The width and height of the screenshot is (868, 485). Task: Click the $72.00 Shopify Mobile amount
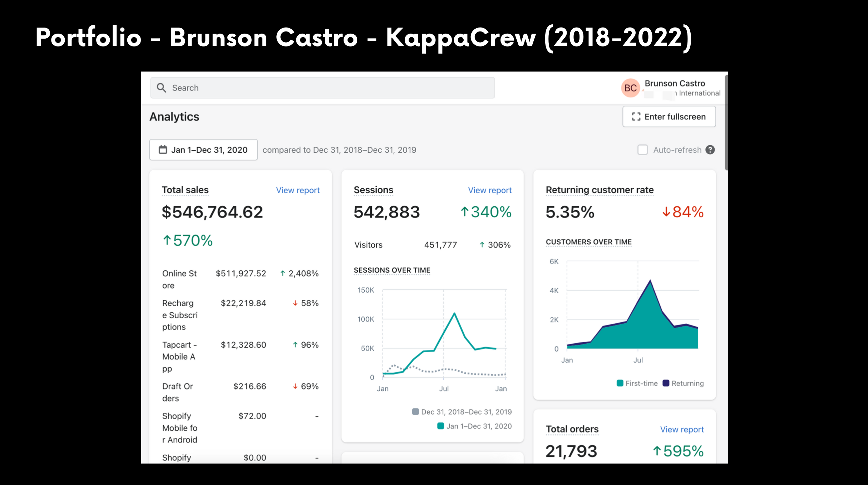tap(252, 416)
